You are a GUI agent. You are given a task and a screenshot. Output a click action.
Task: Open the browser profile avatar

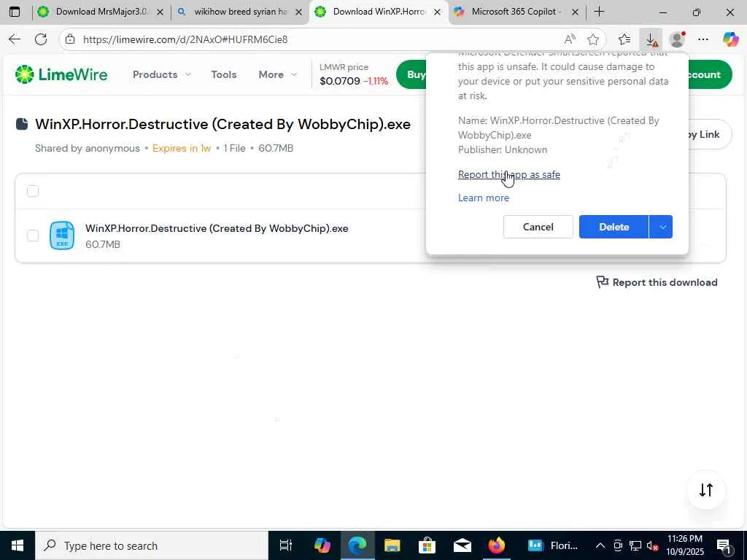pyautogui.click(x=677, y=39)
